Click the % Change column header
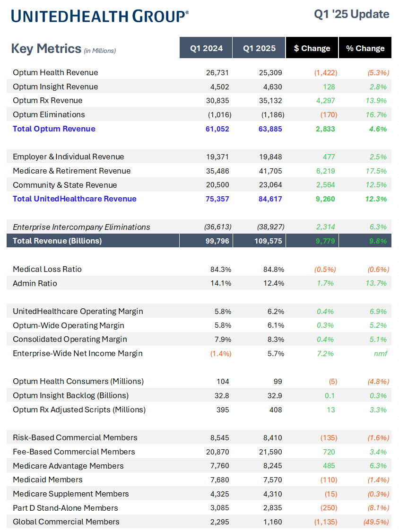Screen dimensions: 399x532 tap(364, 48)
